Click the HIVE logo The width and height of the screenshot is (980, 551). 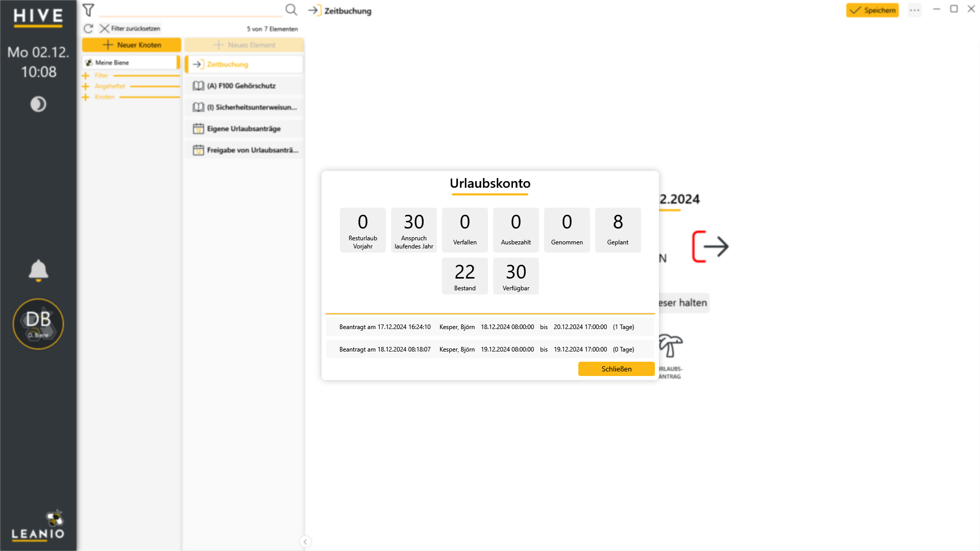(x=38, y=17)
